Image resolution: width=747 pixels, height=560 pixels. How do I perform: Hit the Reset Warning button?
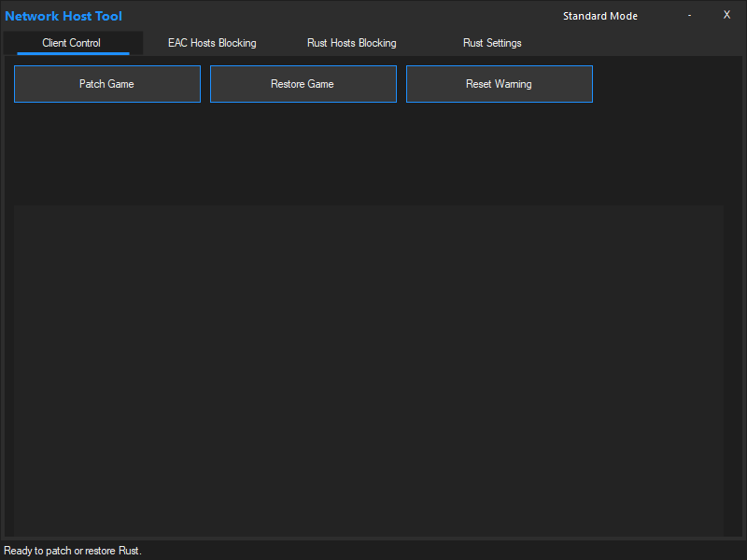click(499, 84)
